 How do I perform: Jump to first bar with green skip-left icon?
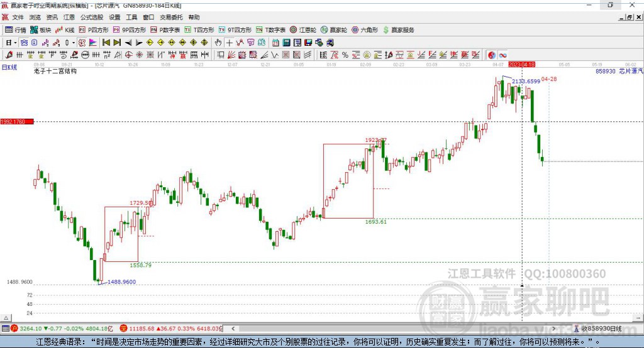[x=106, y=43]
